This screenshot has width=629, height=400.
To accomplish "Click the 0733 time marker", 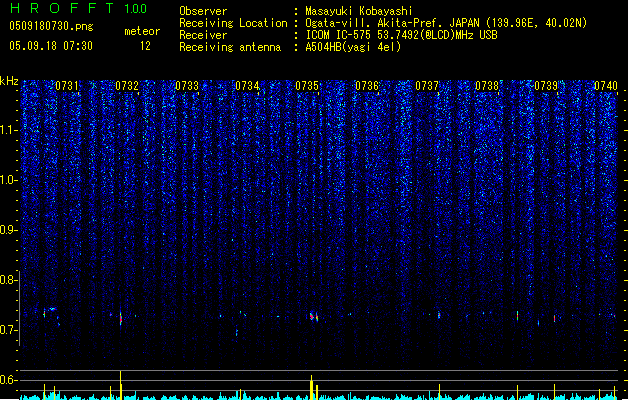I will click(187, 86).
